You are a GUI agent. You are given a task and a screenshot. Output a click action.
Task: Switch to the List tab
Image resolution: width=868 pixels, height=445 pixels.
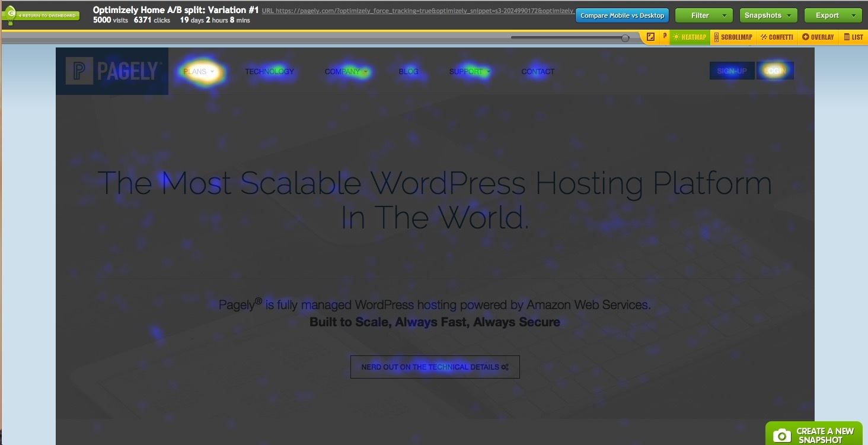[853, 37]
